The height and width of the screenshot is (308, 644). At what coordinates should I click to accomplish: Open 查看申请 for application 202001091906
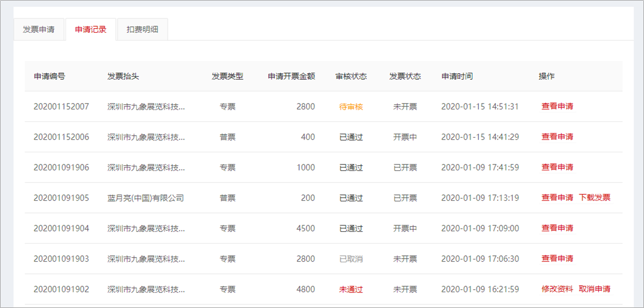[557, 167]
